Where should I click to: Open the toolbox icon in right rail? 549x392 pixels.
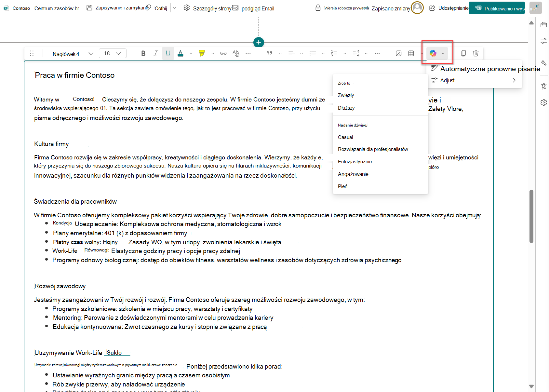point(543,25)
